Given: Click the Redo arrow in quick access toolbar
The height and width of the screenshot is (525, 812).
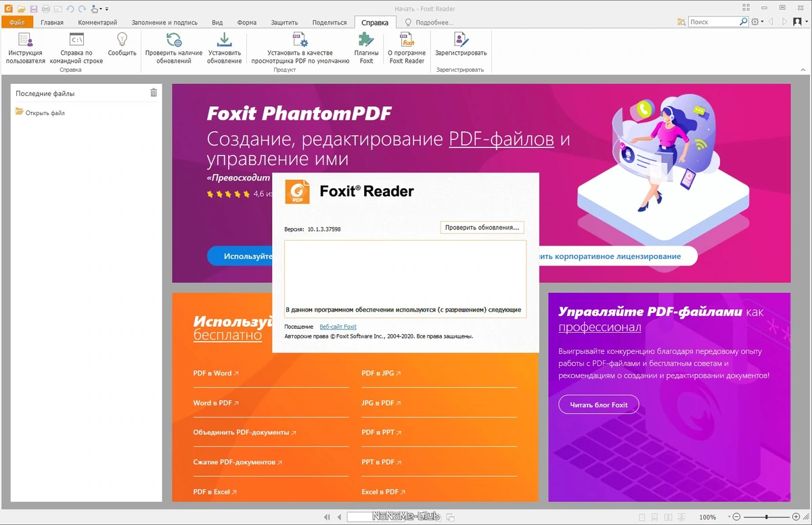Looking at the screenshot, I should [x=82, y=9].
